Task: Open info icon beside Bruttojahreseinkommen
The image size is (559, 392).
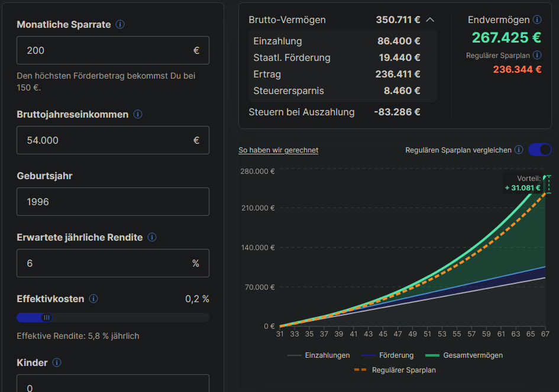Action: [138, 114]
